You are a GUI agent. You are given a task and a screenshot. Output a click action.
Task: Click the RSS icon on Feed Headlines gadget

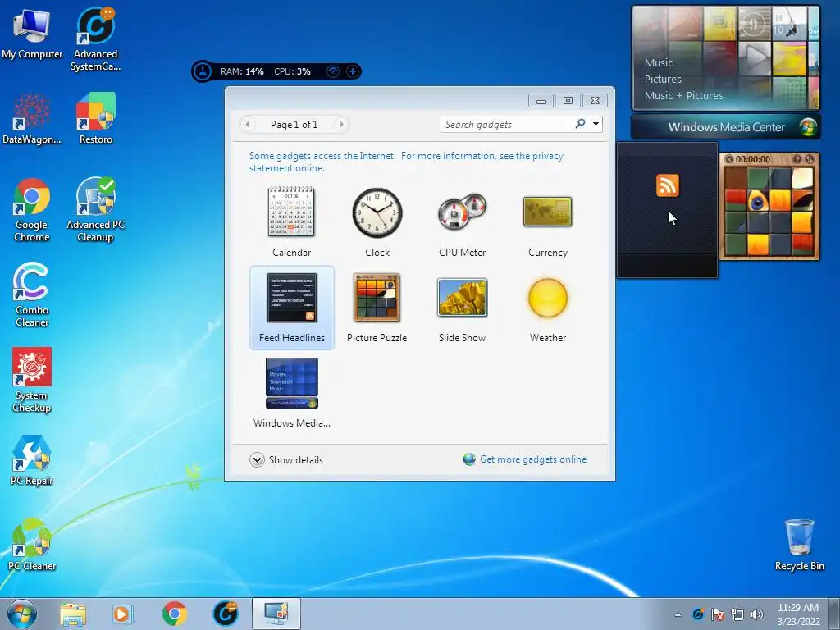(668, 185)
